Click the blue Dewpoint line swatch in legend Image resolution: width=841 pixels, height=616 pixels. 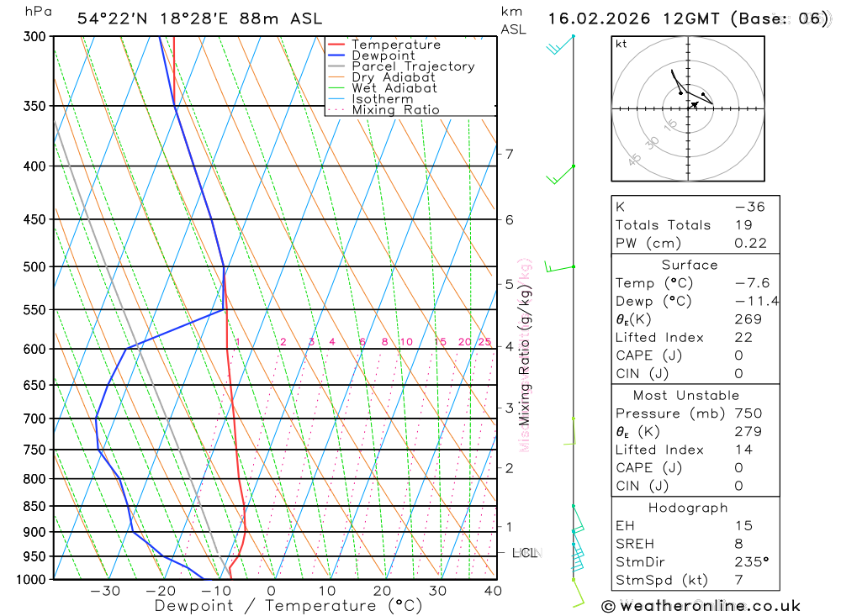[336, 55]
